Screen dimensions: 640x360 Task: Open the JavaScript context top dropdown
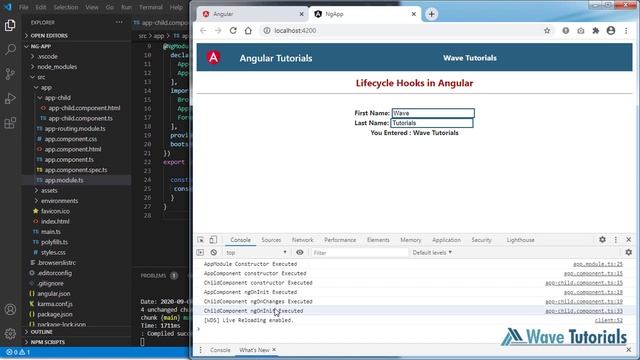point(256,253)
